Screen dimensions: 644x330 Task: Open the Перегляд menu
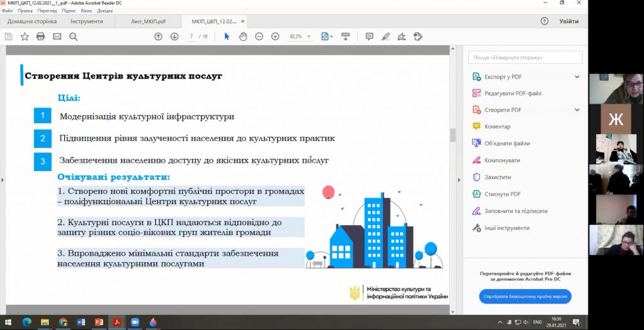(x=47, y=11)
